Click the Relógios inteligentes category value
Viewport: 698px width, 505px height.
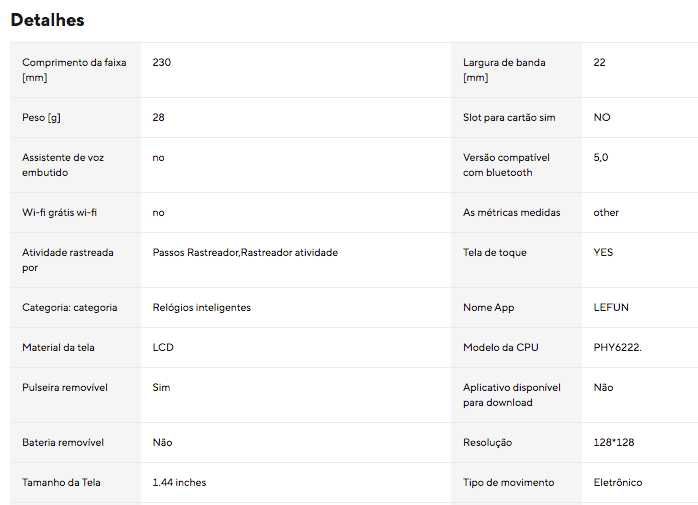point(202,307)
